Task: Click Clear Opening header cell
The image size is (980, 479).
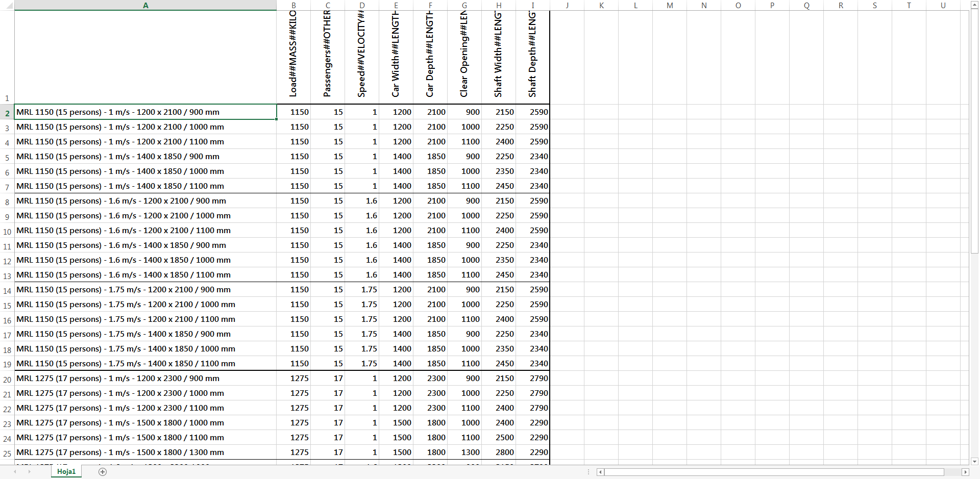Action: click(464, 57)
